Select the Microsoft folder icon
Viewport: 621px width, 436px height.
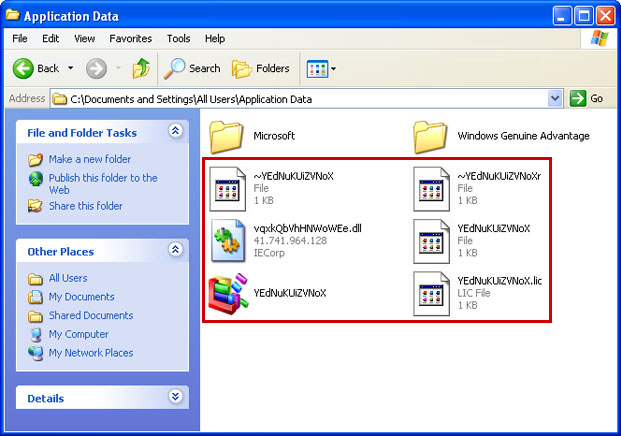point(227,137)
